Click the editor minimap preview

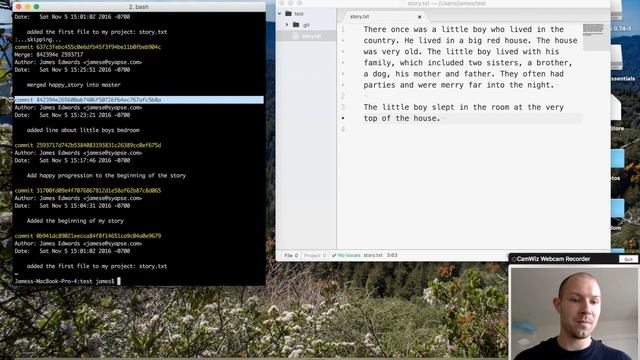pyautogui.click(x=593, y=29)
